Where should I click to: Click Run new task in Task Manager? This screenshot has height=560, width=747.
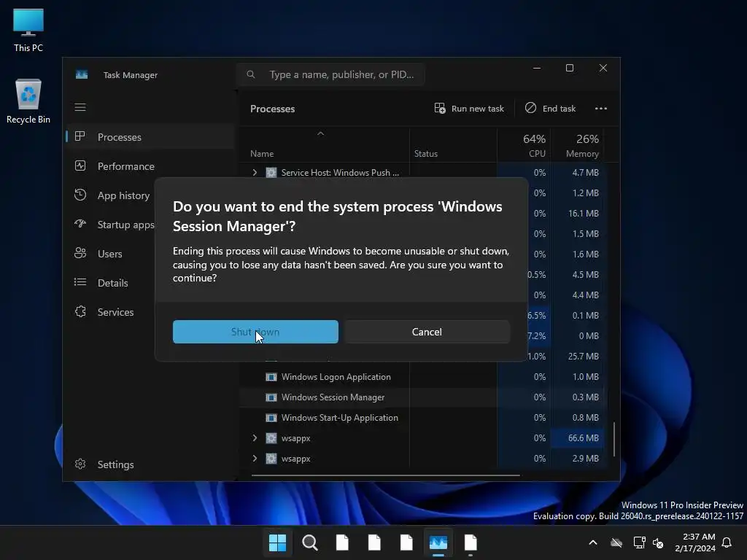coord(469,109)
